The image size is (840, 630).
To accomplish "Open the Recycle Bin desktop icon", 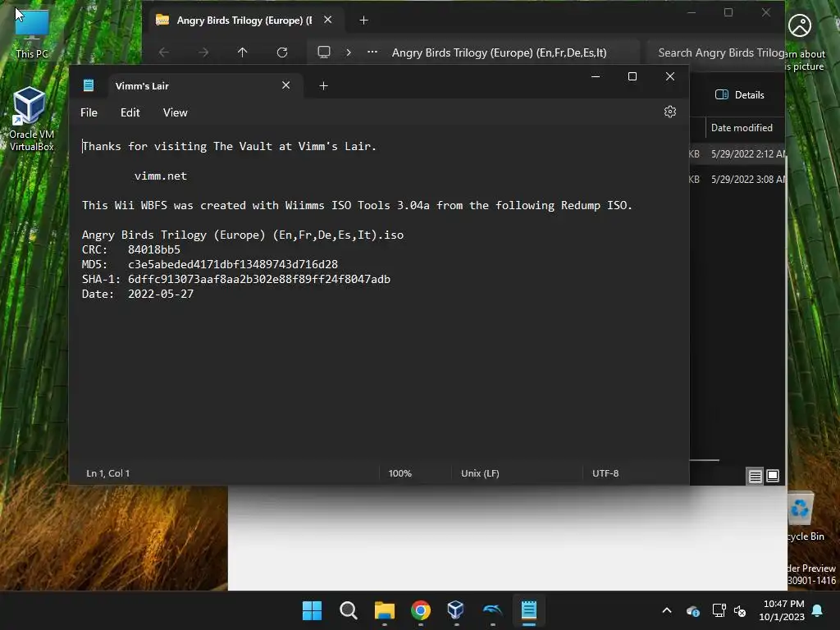I will point(806,518).
